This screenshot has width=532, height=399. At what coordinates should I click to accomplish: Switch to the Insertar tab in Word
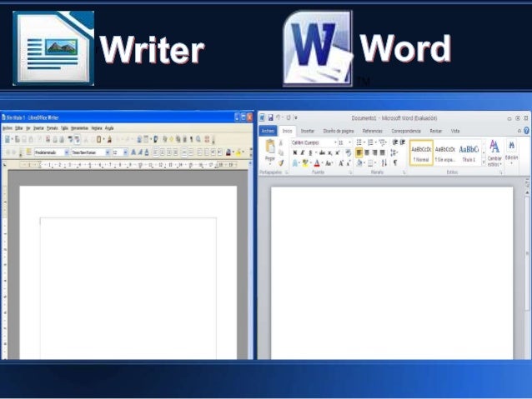[308, 131]
